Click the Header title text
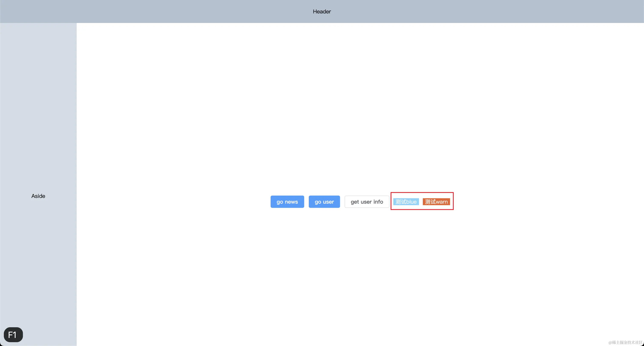644x346 pixels. pos(322,11)
